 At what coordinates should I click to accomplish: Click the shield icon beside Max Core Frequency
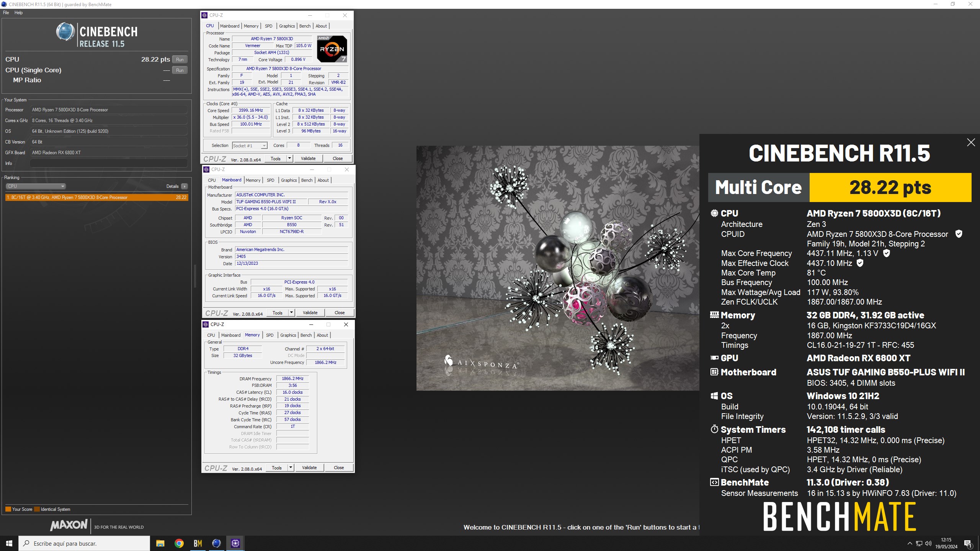tap(886, 253)
